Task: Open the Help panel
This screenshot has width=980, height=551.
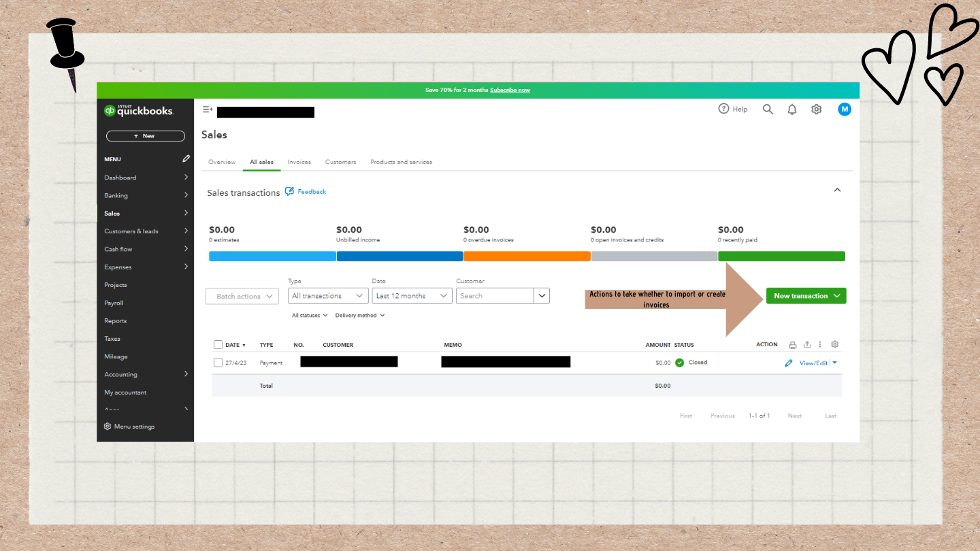Action: pos(733,109)
